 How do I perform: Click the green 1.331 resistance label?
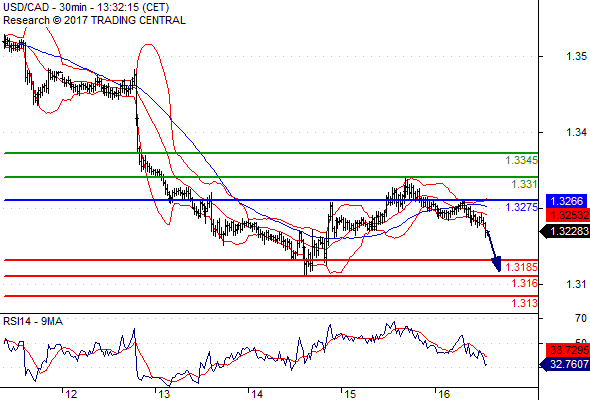click(525, 184)
